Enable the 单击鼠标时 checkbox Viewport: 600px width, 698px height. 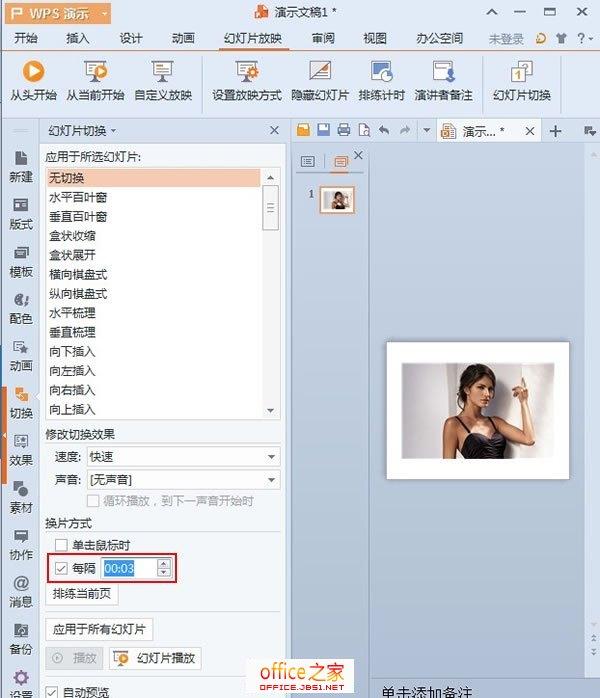click(x=61, y=545)
